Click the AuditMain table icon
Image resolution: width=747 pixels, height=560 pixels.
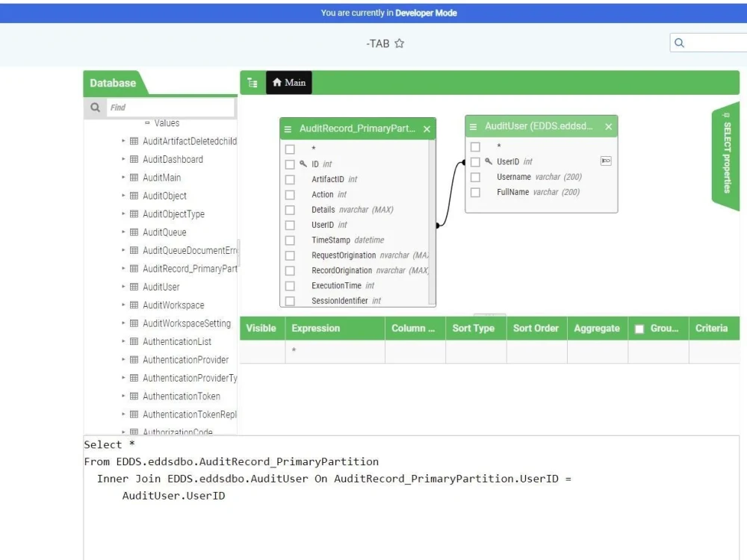134,178
